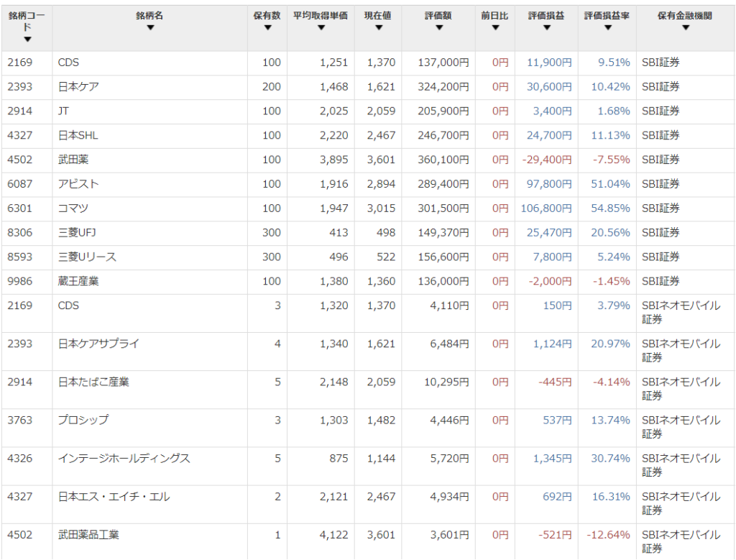Click 日本たばこ産業 stock name
Screen dimensions: 736x560
click(x=93, y=382)
